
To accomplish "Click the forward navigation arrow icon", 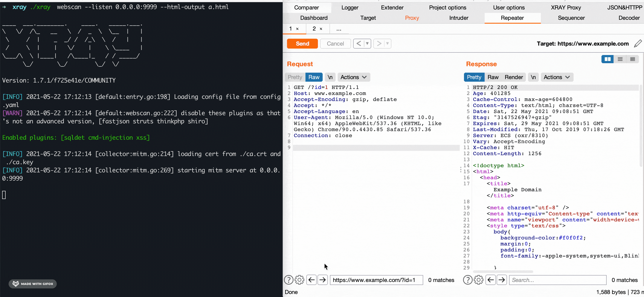I will 322,280.
